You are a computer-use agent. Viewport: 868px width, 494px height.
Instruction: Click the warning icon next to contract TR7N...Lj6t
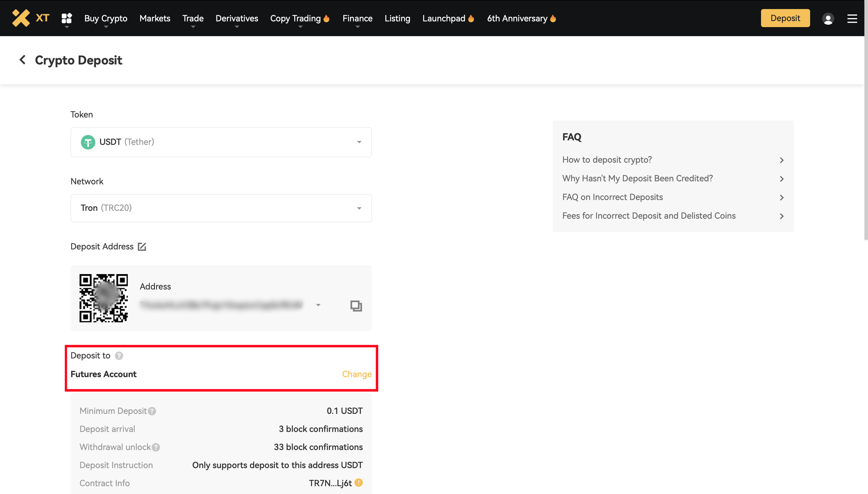pos(358,483)
